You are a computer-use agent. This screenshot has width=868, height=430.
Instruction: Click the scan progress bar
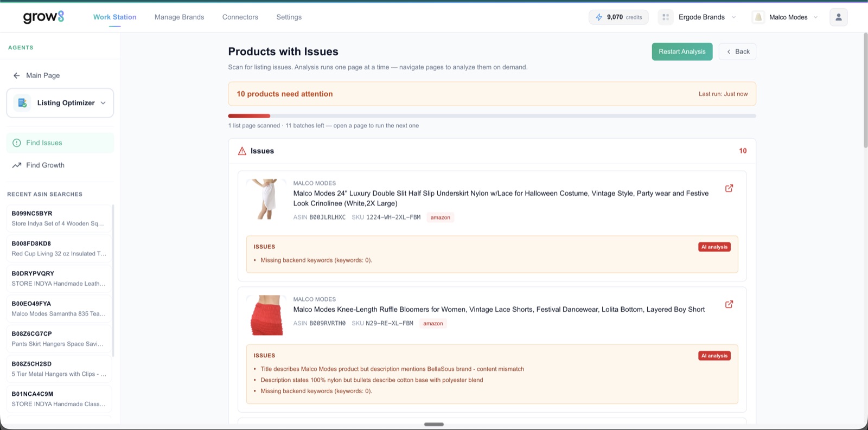(492, 116)
